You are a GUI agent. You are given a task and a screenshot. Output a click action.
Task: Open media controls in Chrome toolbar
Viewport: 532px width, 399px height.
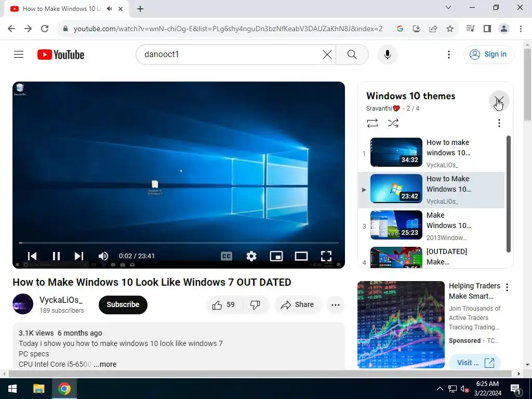470,29
